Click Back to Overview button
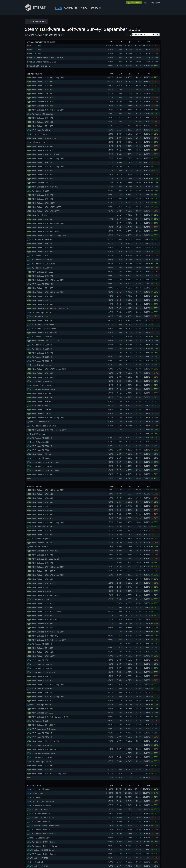This screenshot has width=186, height=868. click(x=37, y=21)
